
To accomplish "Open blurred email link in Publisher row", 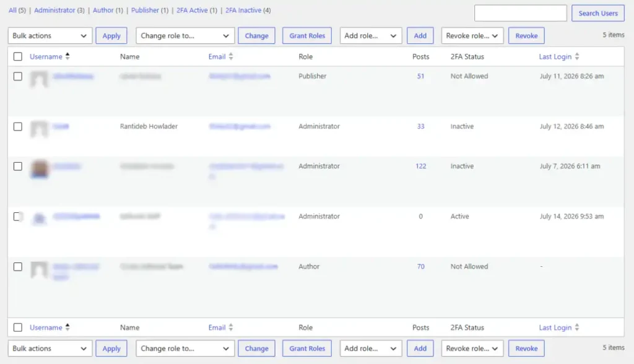I will click(x=240, y=76).
